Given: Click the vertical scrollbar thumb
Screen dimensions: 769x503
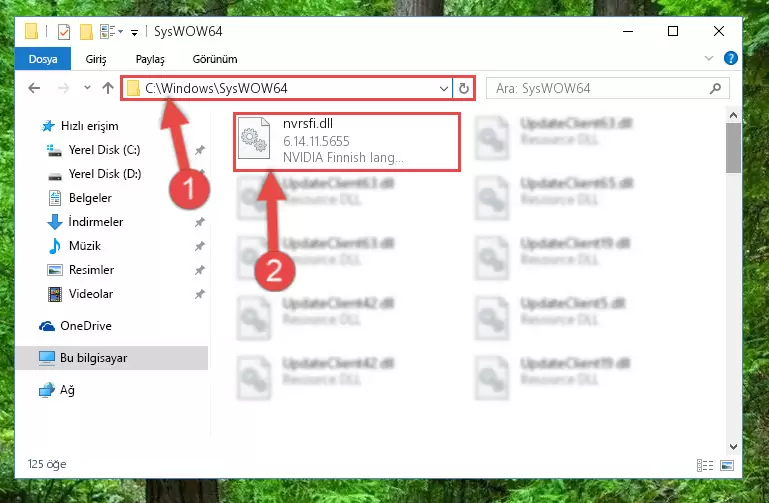Looking at the screenshot, I should pos(733,148).
